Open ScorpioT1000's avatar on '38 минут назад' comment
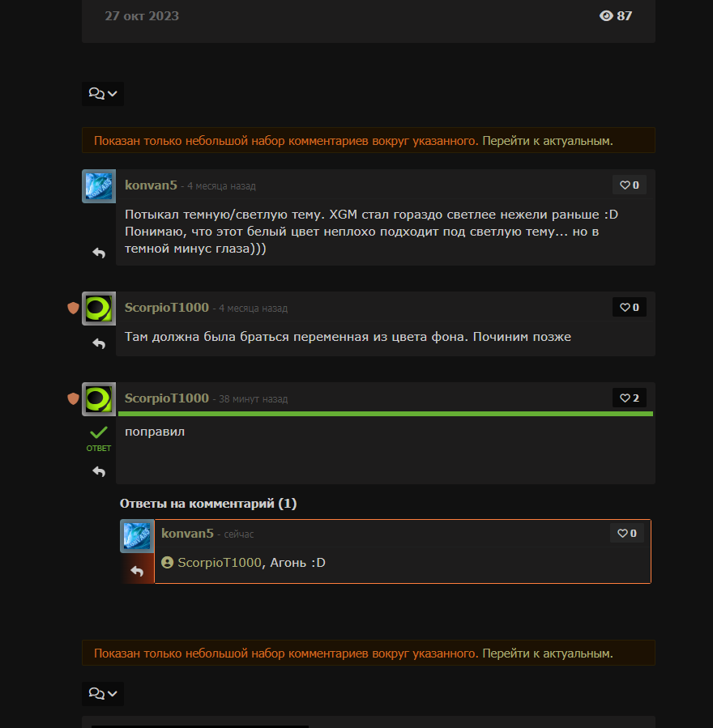Screen dimensions: 713x728 [x=99, y=399]
